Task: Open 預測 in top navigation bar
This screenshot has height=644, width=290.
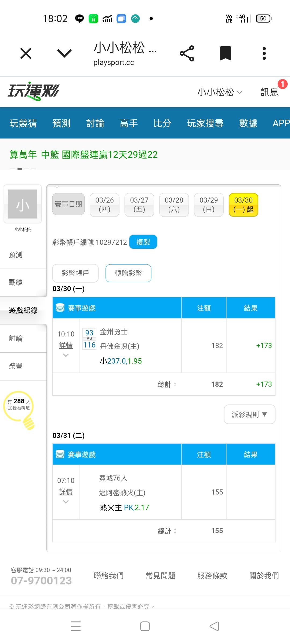Action: click(61, 123)
